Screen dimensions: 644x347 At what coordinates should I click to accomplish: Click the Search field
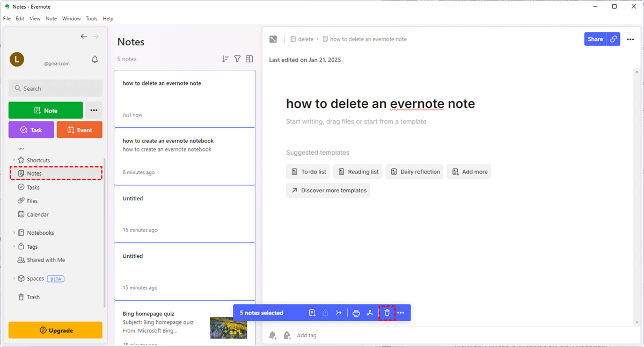click(55, 88)
